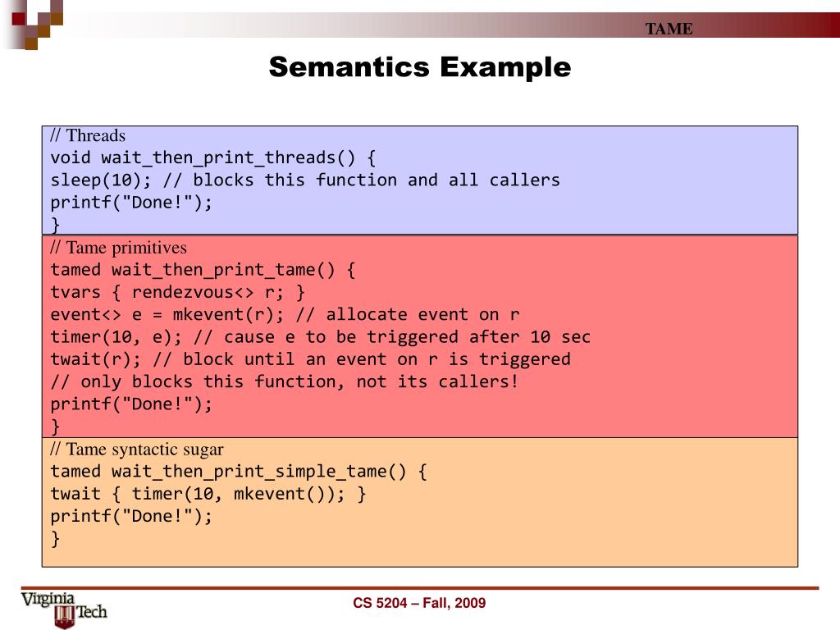Click the timer(10, e) code line

click(320, 336)
